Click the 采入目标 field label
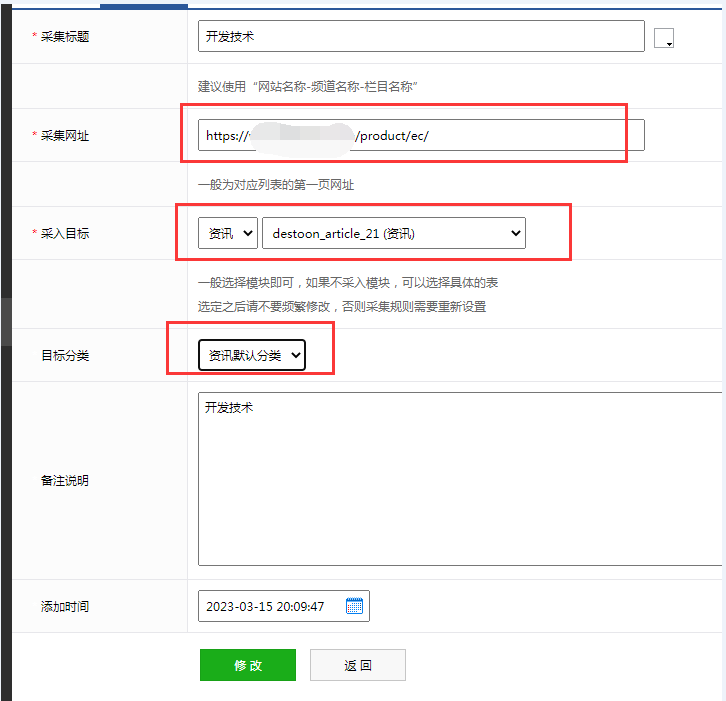Screen dimensions: 726x701 64,233
